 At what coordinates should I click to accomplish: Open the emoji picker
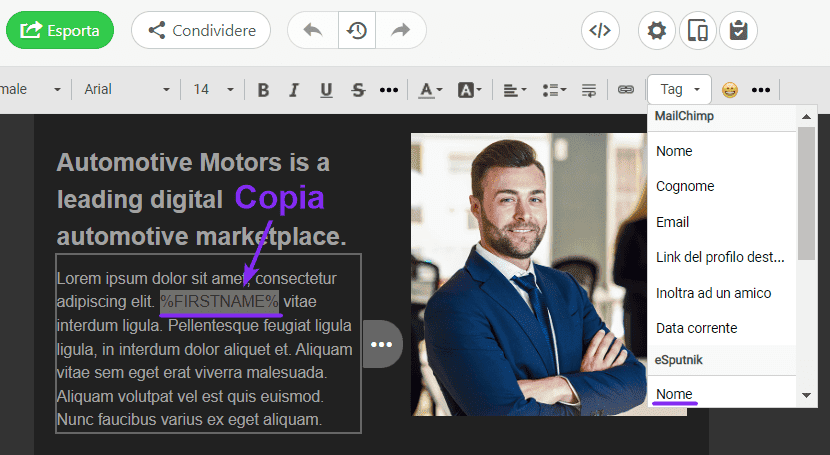click(x=730, y=90)
